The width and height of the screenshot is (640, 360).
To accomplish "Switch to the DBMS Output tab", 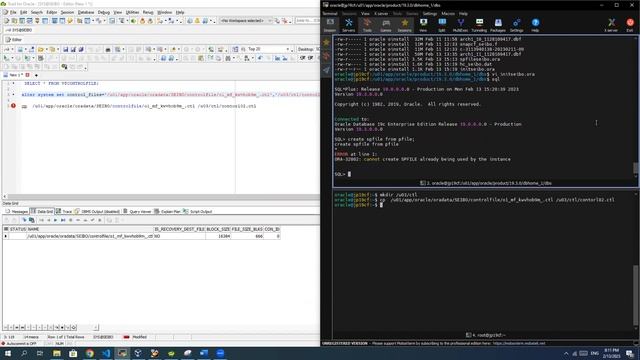I will click(97, 211).
